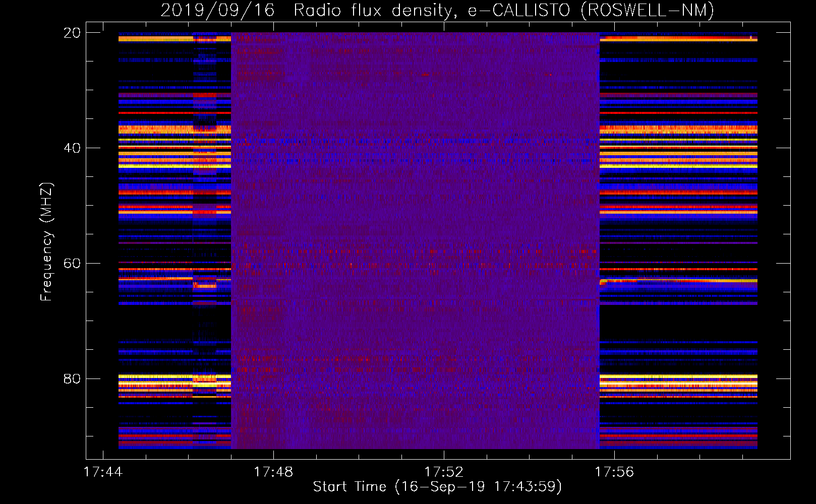The width and height of the screenshot is (816, 504).
Task: Click the 40 MHz frequency tick label
Action: pos(72,148)
